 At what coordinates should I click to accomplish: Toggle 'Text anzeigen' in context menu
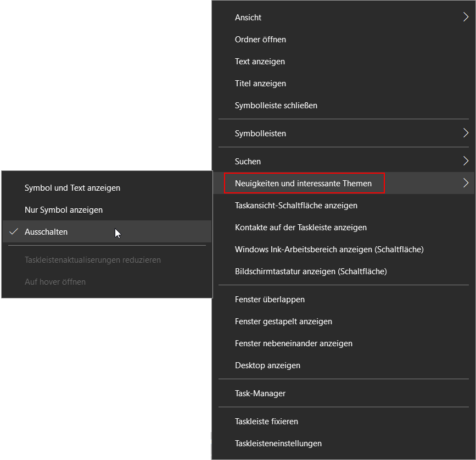(x=260, y=62)
